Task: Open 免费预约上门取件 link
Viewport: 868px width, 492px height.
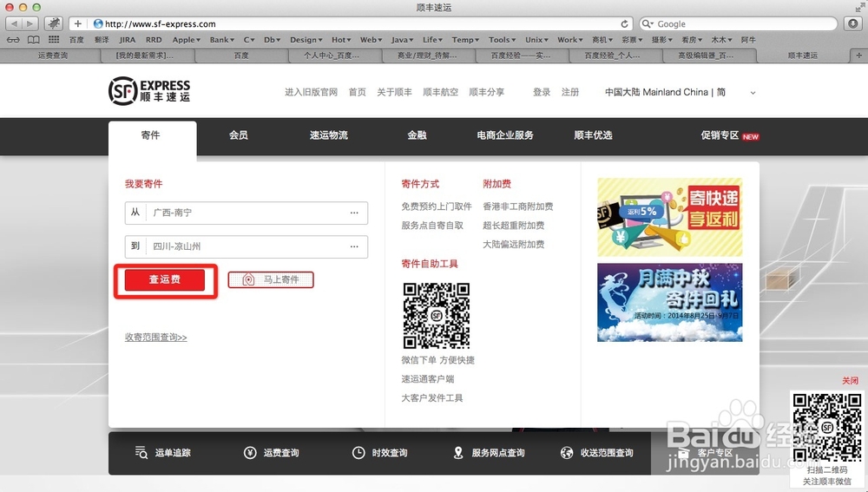Action: [x=437, y=207]
